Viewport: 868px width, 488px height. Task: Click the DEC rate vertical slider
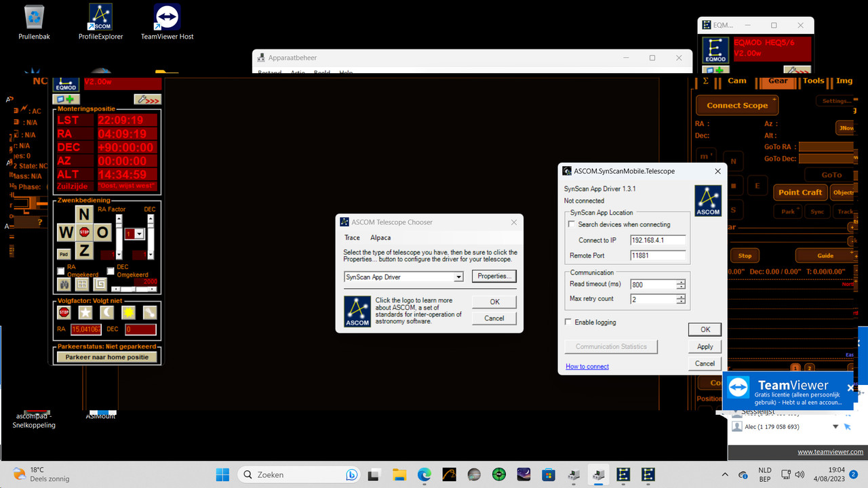pos(150,236)
